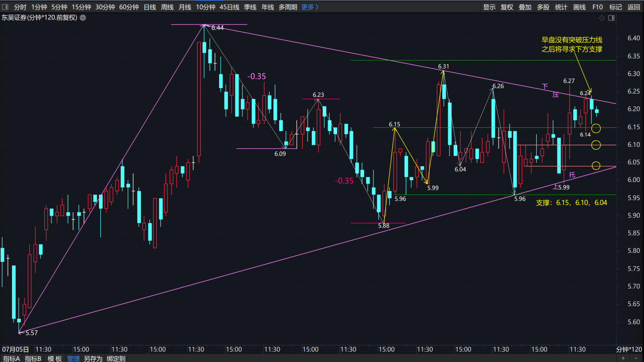Screen dimensions: 644x362
Task: Open the 复权 adjustment menu
Action: pyautogui.click(x=507, y=7)
